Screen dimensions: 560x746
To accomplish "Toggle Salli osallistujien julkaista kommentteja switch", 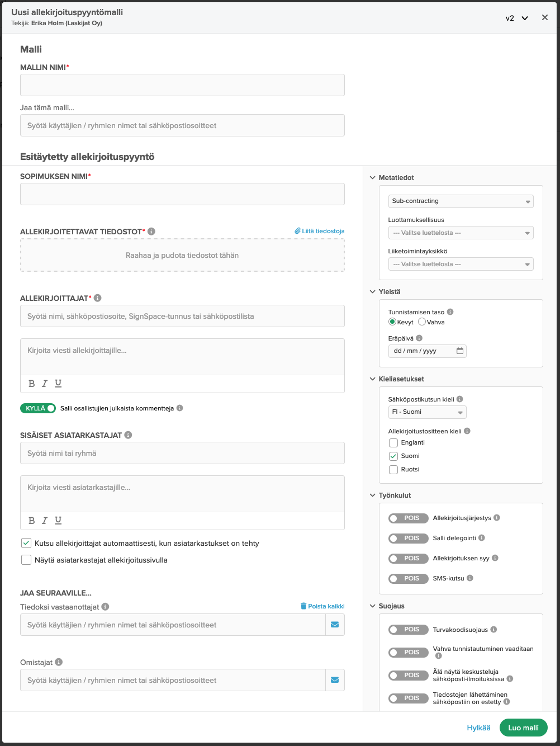I will (38, 408).
